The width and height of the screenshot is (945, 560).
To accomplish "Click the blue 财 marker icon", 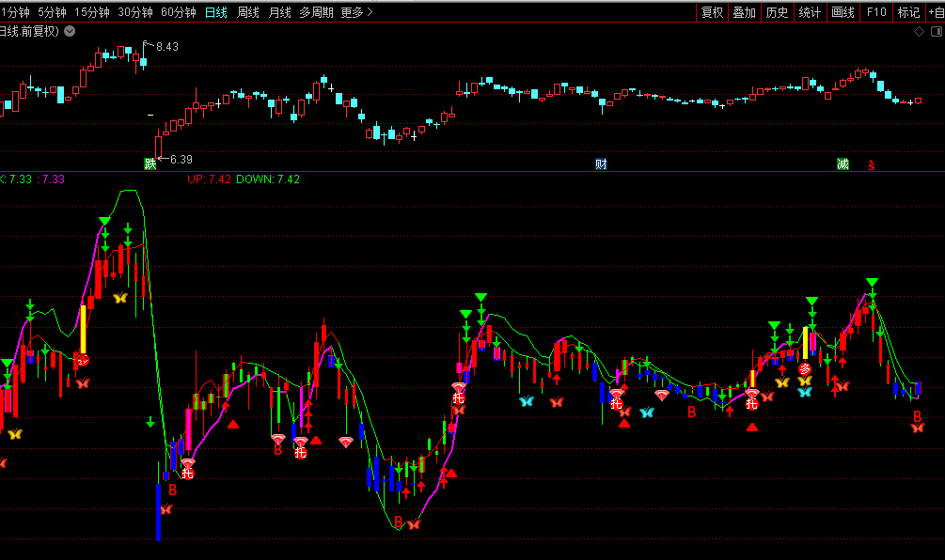I will (601, 164).
